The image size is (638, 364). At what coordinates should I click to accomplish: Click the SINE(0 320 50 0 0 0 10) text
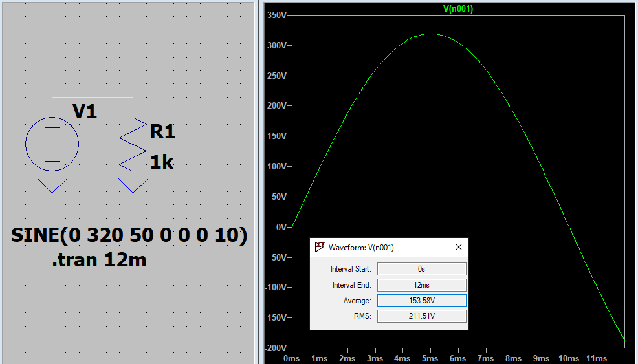click(129, 235)
